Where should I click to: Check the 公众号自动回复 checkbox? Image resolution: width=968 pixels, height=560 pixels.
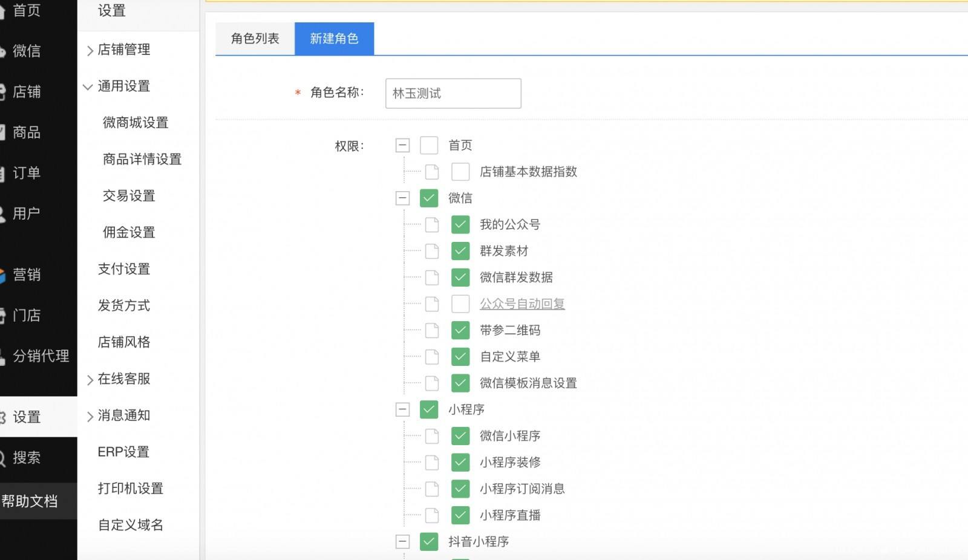pos(460,304)
